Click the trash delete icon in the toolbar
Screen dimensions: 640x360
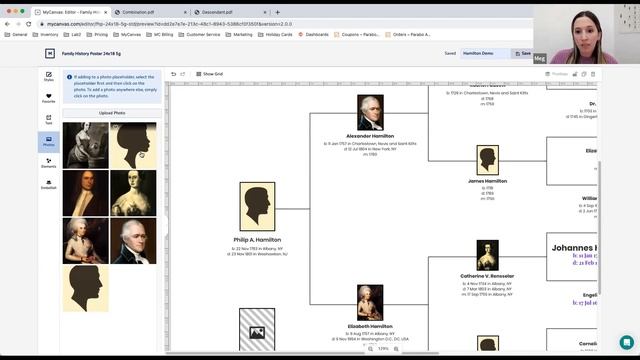click(593, 74)
